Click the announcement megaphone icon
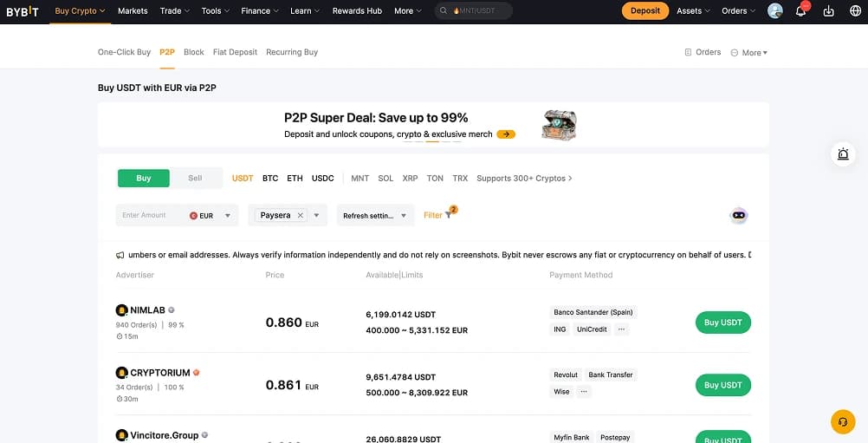 [120, 255]
